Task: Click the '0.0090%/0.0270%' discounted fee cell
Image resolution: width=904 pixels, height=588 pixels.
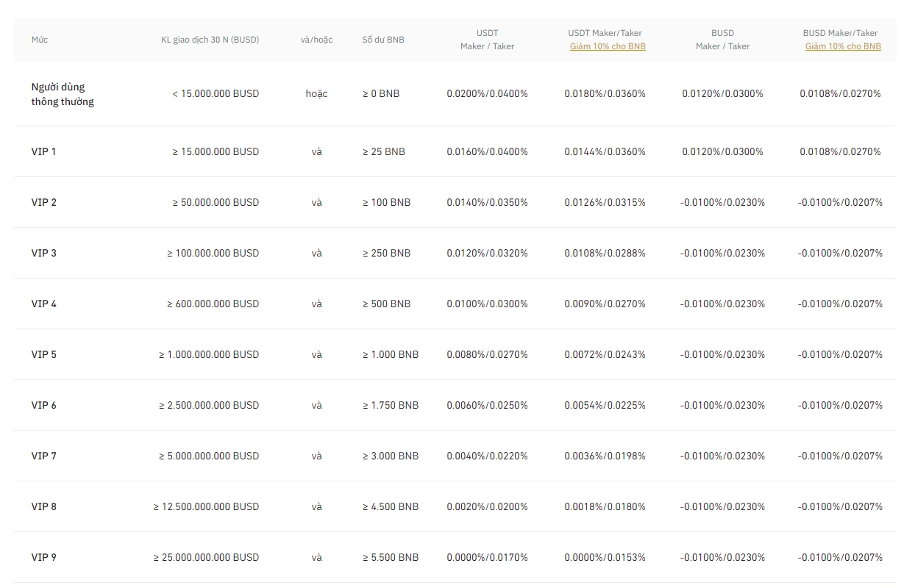Action: pyautogui.click(x=605, y=304)
